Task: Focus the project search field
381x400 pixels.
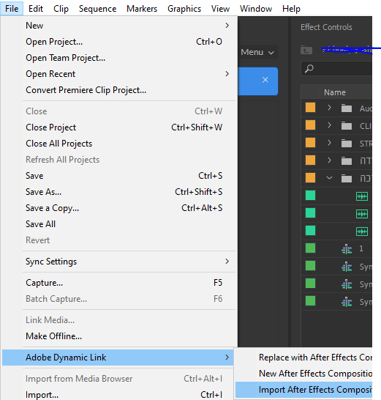Action: point(336,69)
